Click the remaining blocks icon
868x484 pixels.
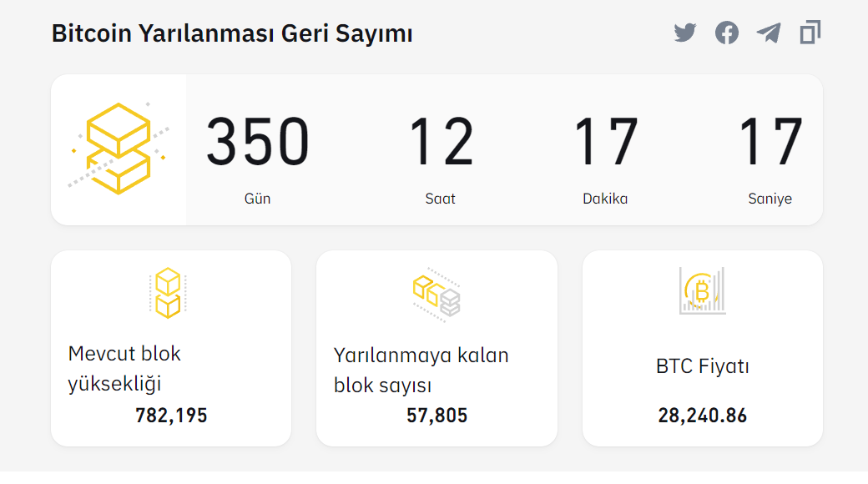click(x=437, y=295)
